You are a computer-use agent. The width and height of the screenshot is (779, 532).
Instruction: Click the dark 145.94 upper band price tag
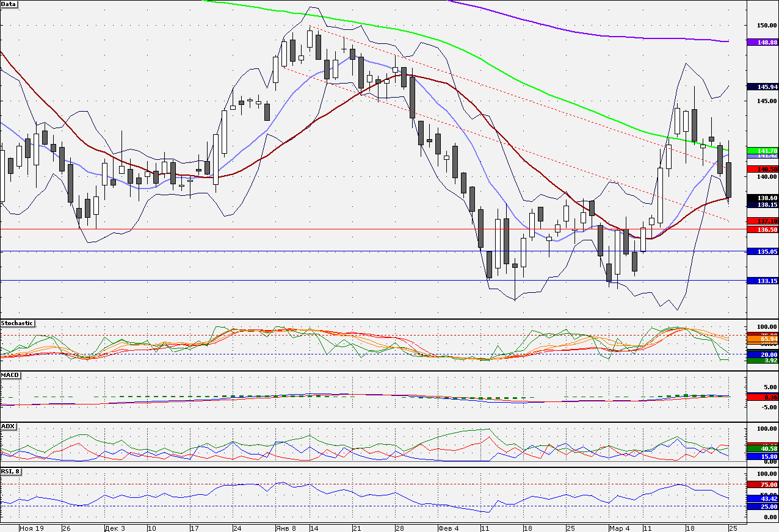[x=763, y=87]
